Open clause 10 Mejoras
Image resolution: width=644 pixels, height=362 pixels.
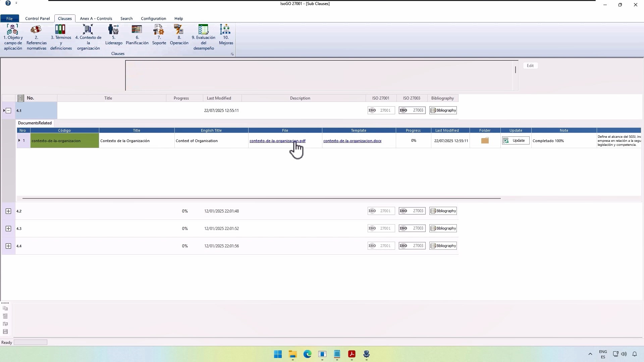tap(226, 35)
